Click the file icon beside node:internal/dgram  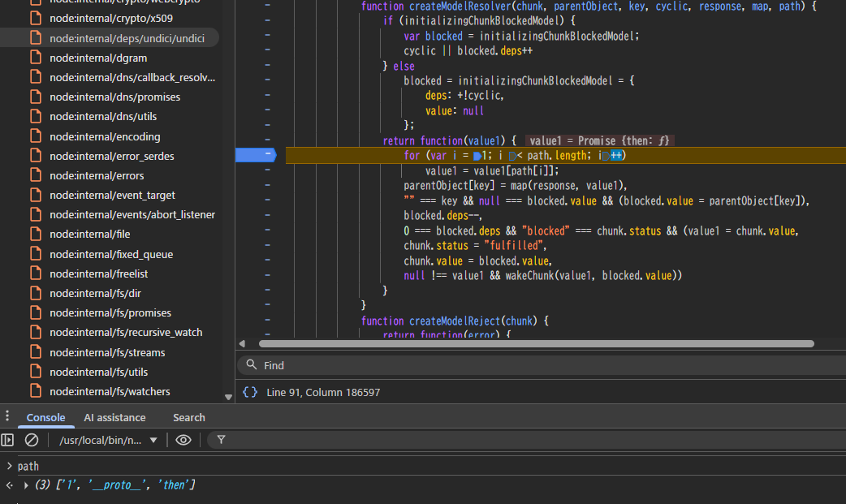36,57
